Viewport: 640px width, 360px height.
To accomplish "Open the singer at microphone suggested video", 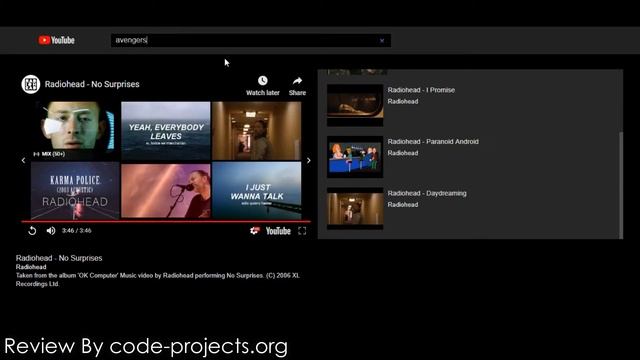I will (166, 191).
